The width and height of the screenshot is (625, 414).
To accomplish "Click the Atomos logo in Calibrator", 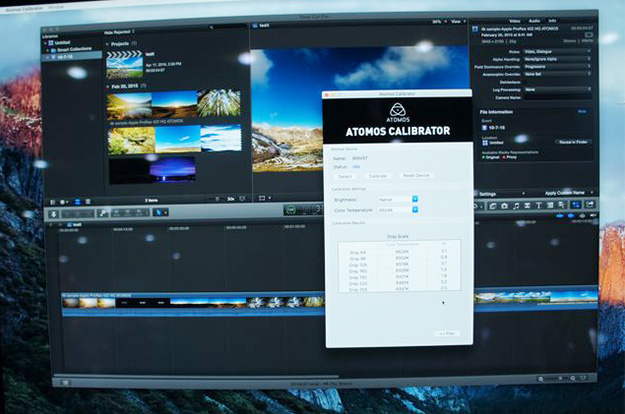I will pos(397,112).
